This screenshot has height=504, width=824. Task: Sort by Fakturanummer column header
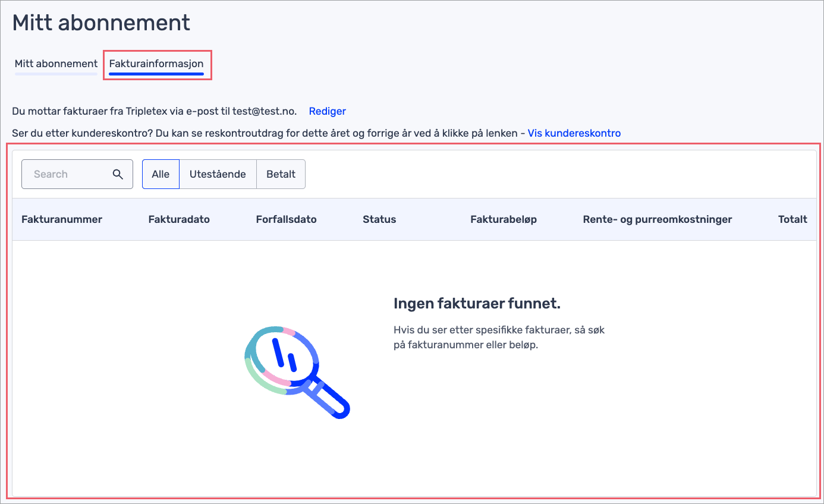62,219
